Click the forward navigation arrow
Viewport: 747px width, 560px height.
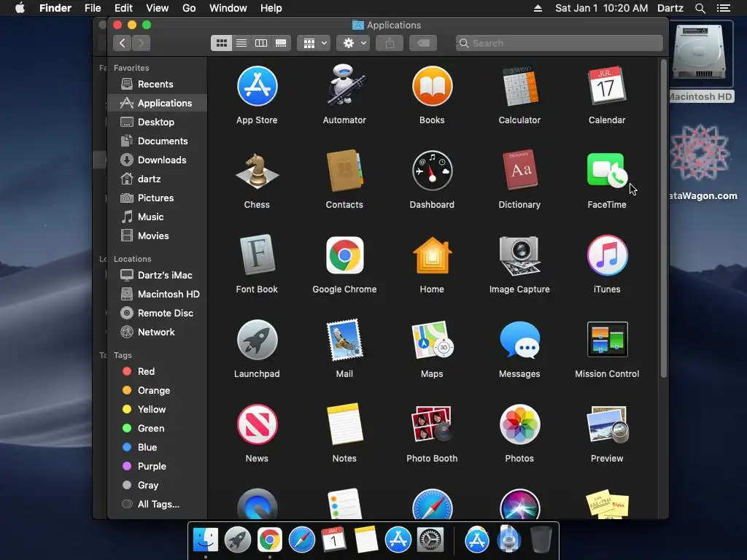click(x=141, y=43)
